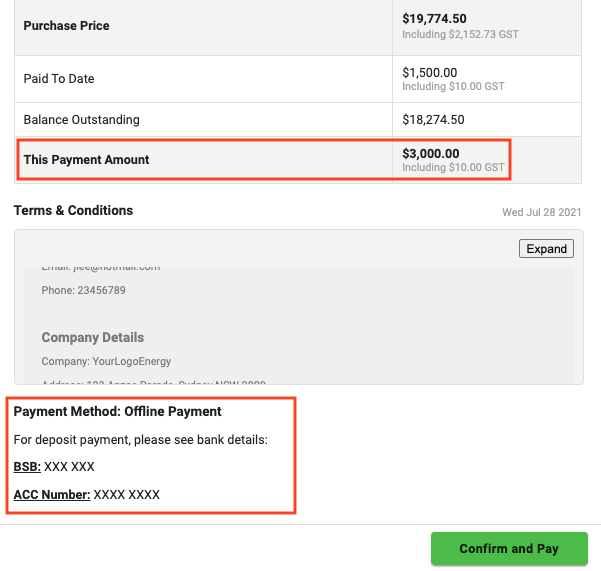Click the ACC Number: XXXX XXXX line
The height and width of the screenshot is (571, 601).
[87, 495]
